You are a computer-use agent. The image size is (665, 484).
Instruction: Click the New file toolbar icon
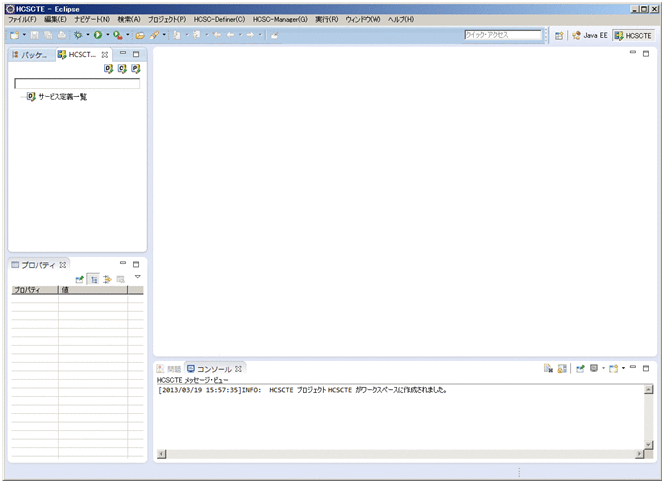[13, 35]
